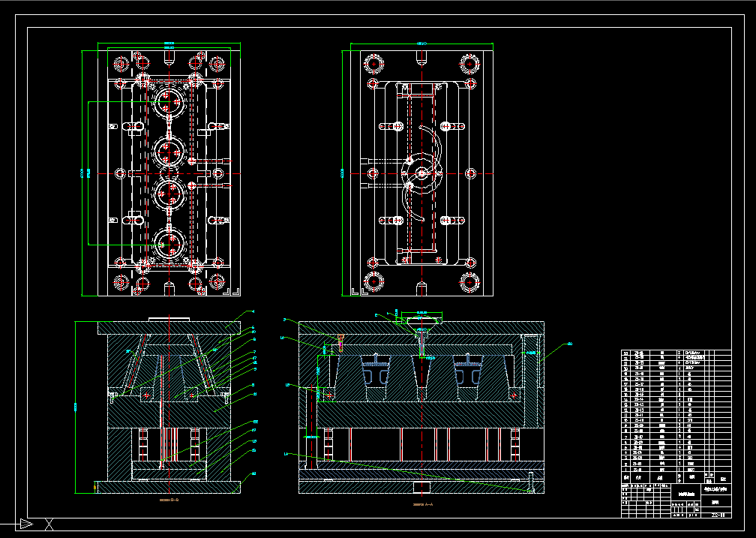Click the B-B section label under the left section view
The width and height of the screenshot is (756, 538).
(x=169, y=500)
